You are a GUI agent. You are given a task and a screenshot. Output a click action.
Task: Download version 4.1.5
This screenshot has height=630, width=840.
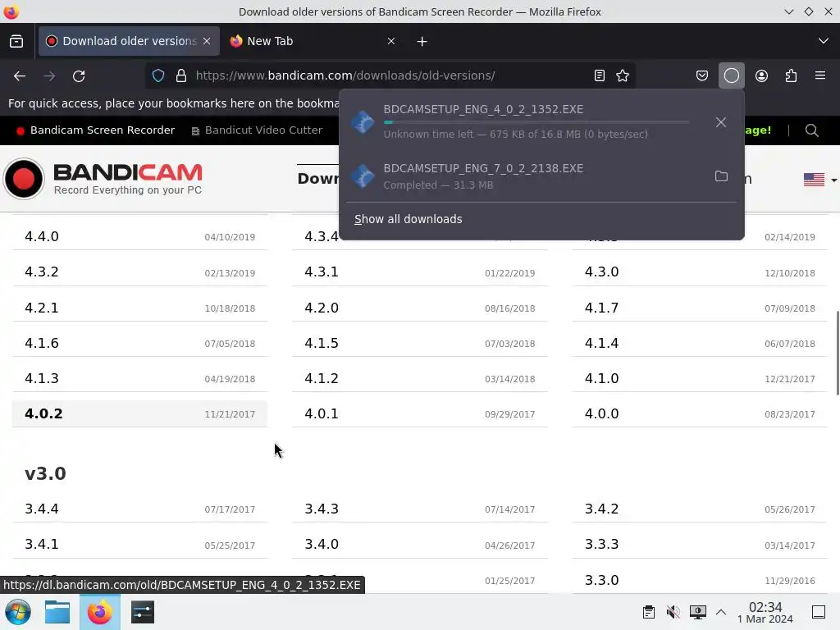click(419, 344)
